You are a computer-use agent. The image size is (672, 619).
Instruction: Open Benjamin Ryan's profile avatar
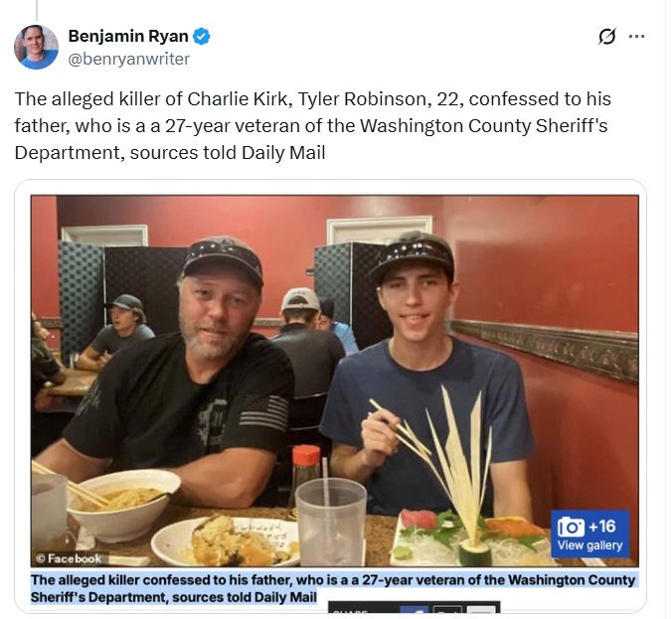[x=36, y=47]
